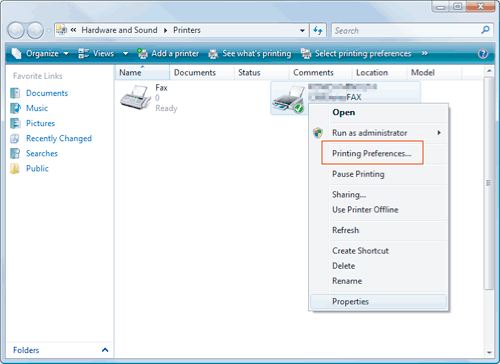Viewport: 500px width, 364px height.
Task: Open Searches in Favorite Links
Action: [42, 153]
